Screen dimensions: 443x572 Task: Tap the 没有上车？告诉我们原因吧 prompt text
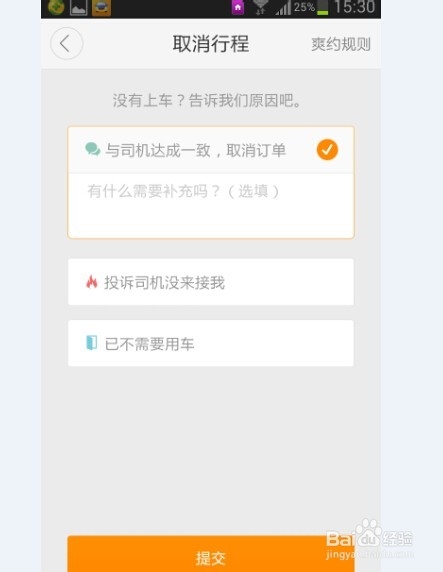(x=207, y=100)
